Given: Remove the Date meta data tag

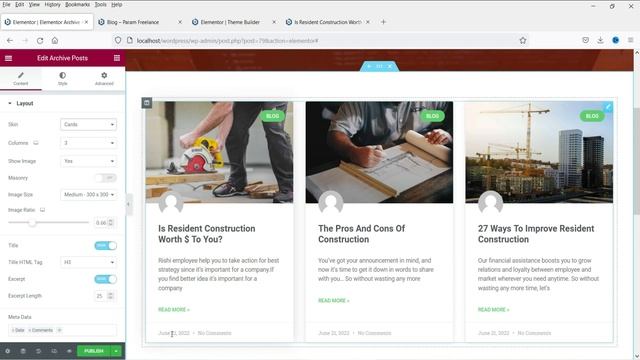Looking at the screenshot, I should coord(13,330).
